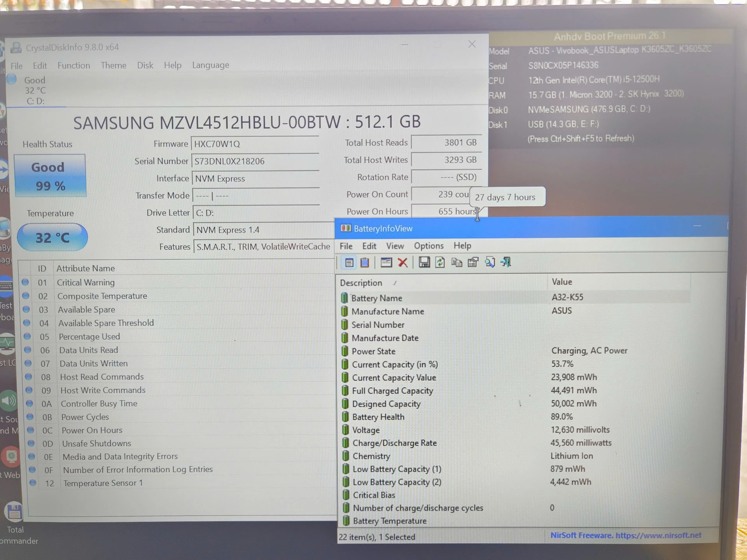The image size is (747, 560).
Task: Click the blue status dot for Power Cycles
Action: (30, 416)
